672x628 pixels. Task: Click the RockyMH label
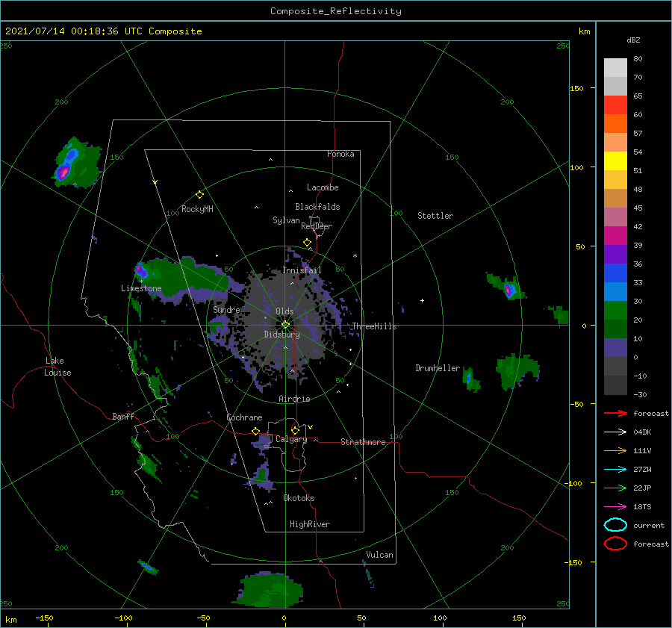[197, 209]
